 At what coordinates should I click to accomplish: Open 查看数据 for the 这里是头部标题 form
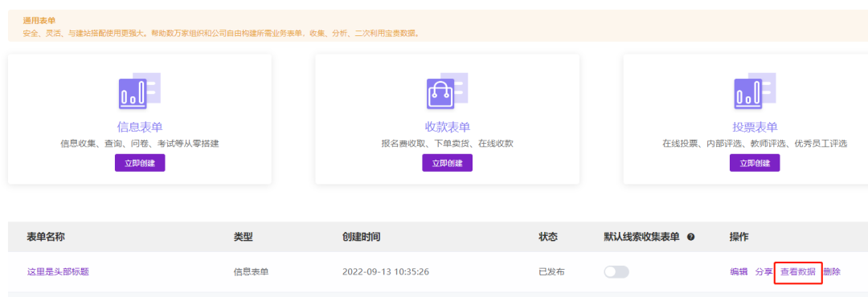pos(798,271)
